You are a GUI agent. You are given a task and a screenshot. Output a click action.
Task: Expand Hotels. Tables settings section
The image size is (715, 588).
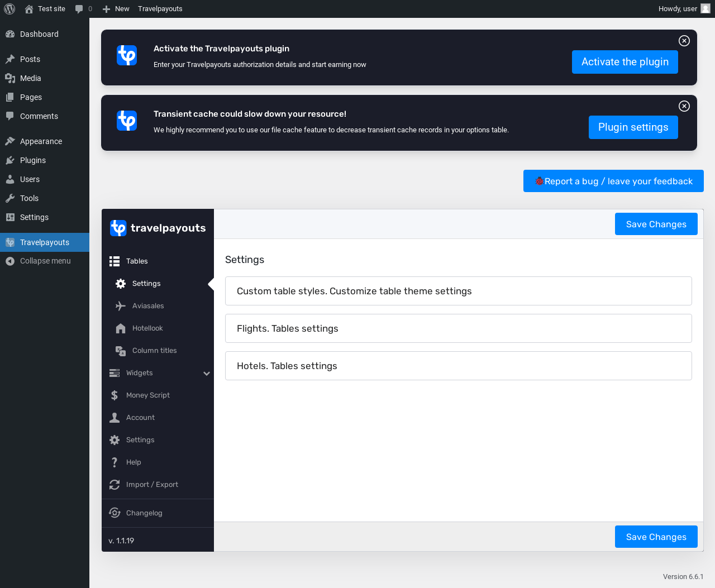tap(459, 366)
